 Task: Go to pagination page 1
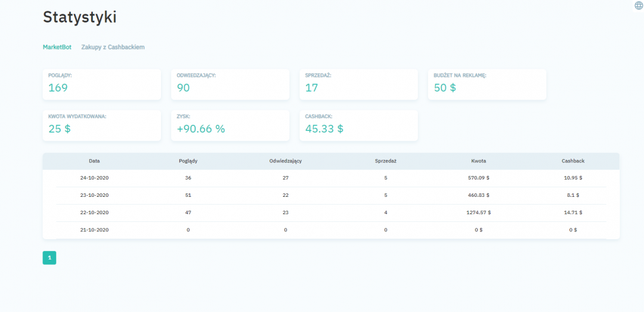pyautogui.click(x=49, y=258)
